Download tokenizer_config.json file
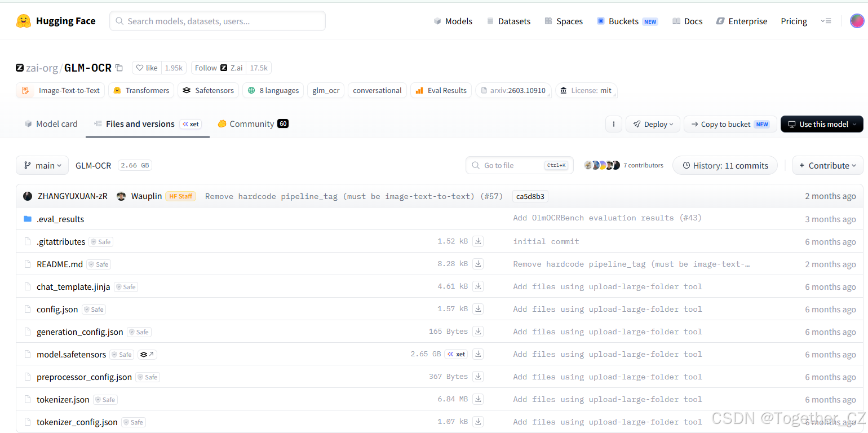868x433 pixels. 478,422
